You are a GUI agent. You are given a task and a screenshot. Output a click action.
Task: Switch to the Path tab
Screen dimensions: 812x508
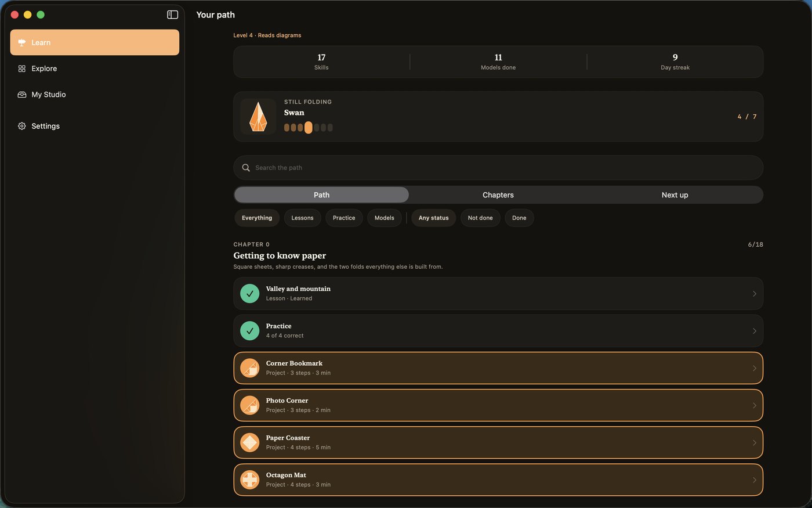[x=321, y=195]
